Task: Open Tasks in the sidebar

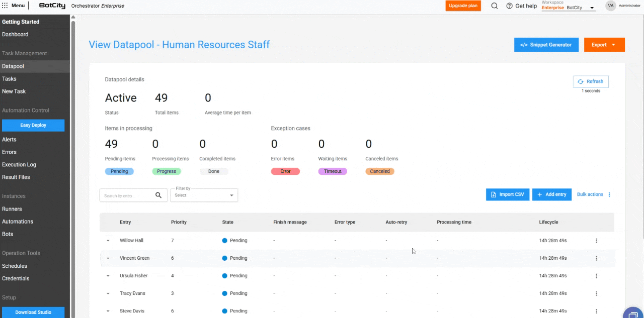Action: point(9,79)
